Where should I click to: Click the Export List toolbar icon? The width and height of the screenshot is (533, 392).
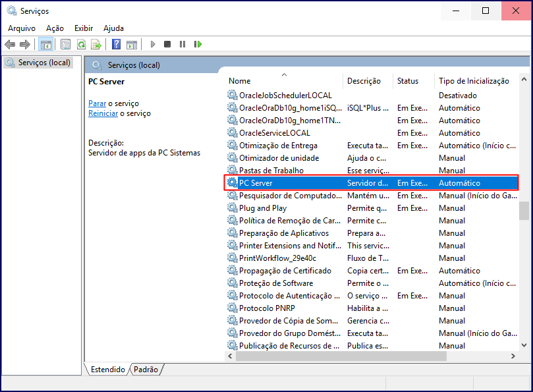[x=96, y=44]
